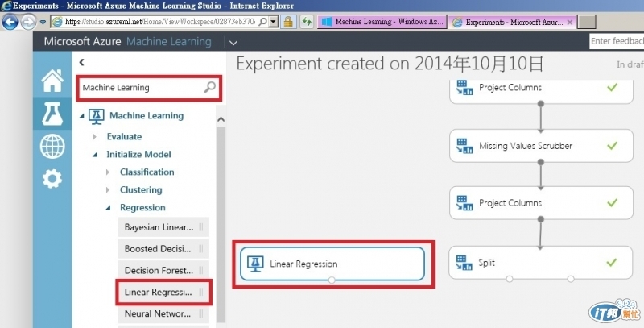Close the Experiments browser tab

[x=570, y=23]
